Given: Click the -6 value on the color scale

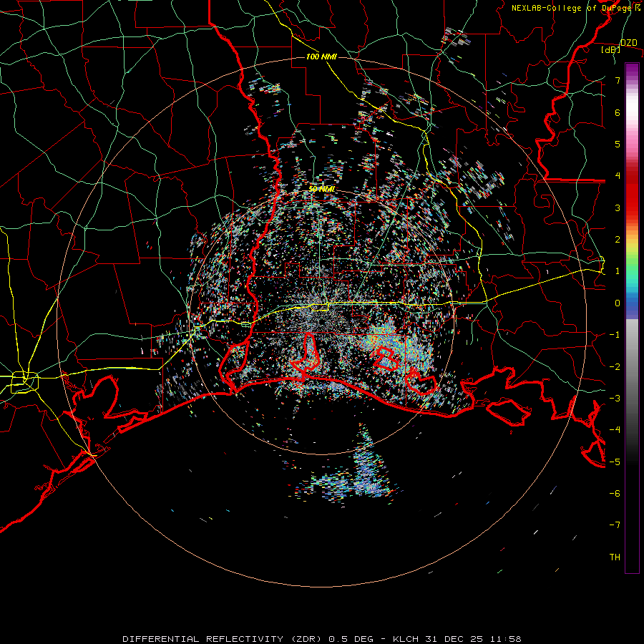Looking at the screenshot, I should click(615, 493).
